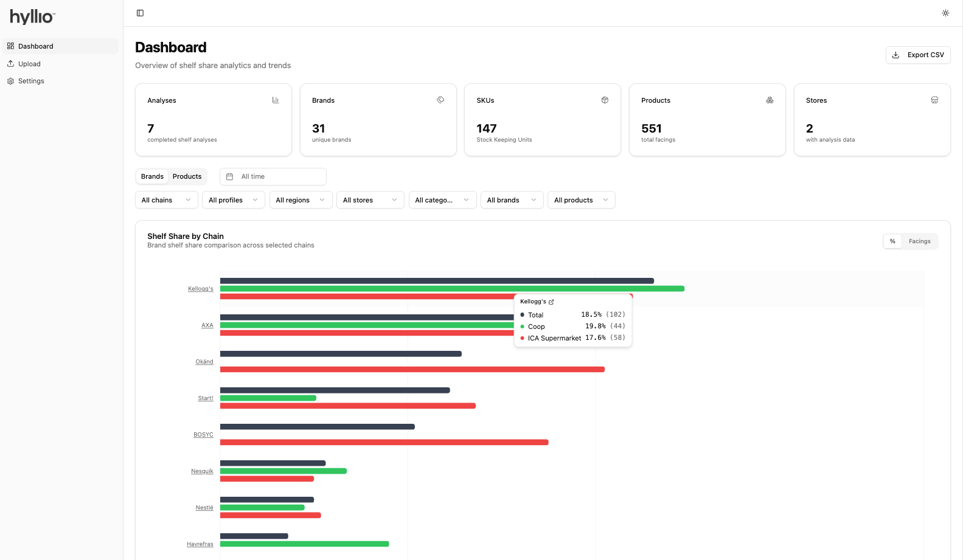Expand the All profiles dropdown

[234, 200]
